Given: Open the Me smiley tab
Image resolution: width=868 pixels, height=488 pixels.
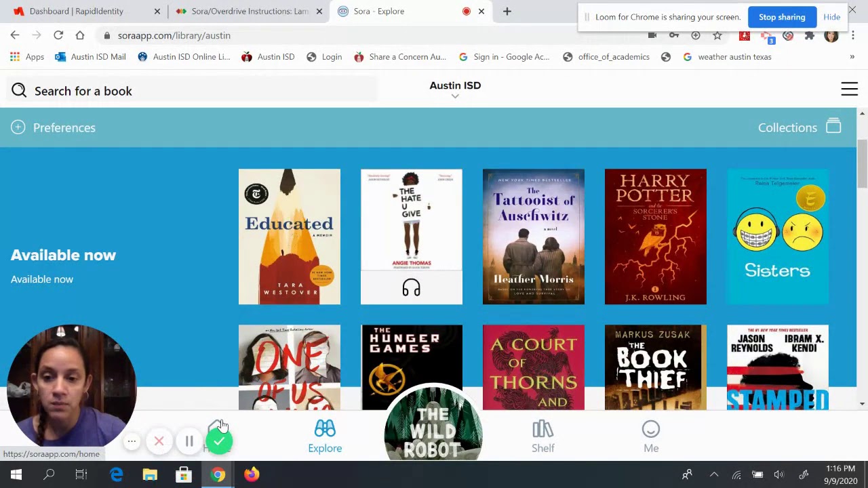Looking at the screenshot, I should coord(651,436).
